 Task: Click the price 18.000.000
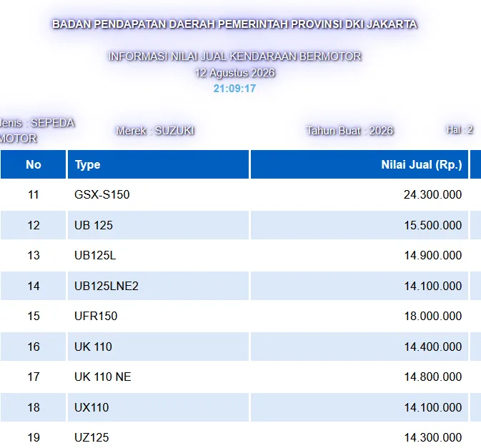[432, 316]
